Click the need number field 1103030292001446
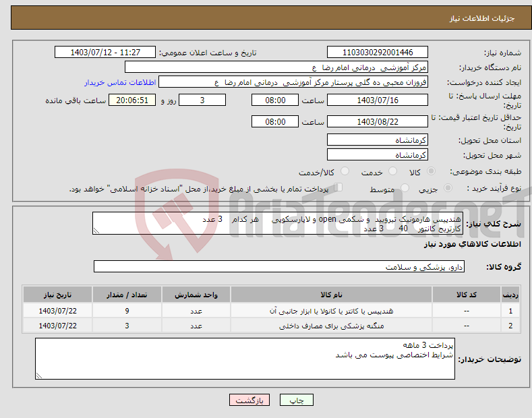 coord(378,53)
